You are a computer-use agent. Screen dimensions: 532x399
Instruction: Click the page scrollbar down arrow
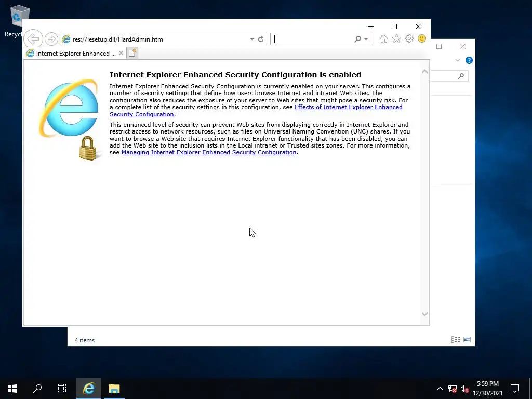point(424,314)
